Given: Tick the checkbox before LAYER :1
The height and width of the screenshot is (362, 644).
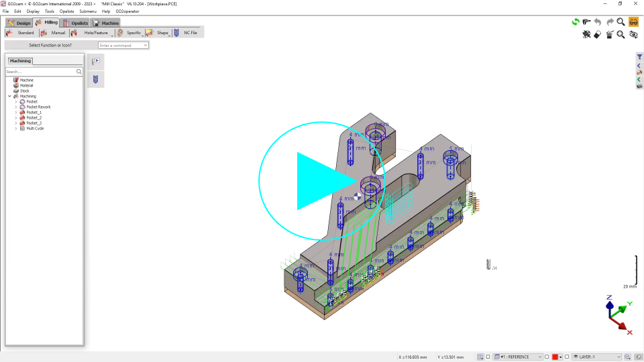Looking at the screenshot, I should click(567, 357).
